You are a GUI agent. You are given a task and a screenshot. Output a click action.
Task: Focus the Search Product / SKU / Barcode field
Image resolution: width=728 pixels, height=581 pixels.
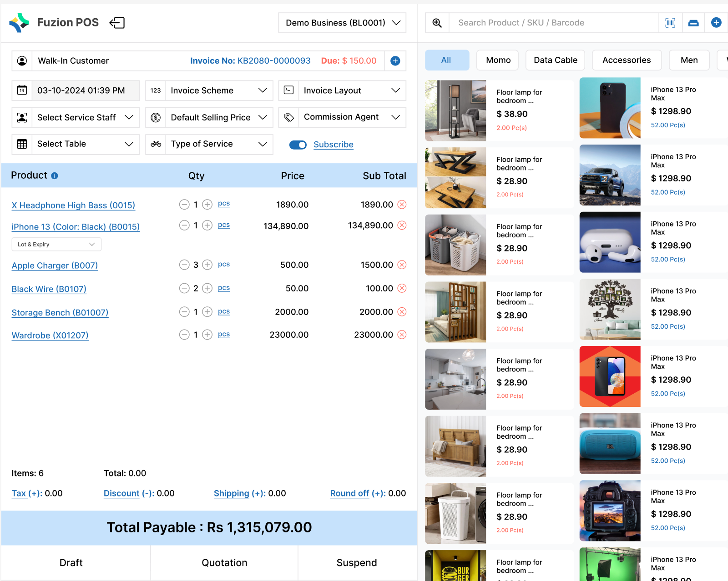tap(553, 23)
